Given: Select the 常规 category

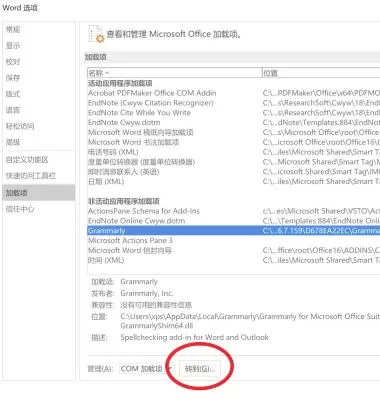Looking at the screenshot, I should click(13, 29).
